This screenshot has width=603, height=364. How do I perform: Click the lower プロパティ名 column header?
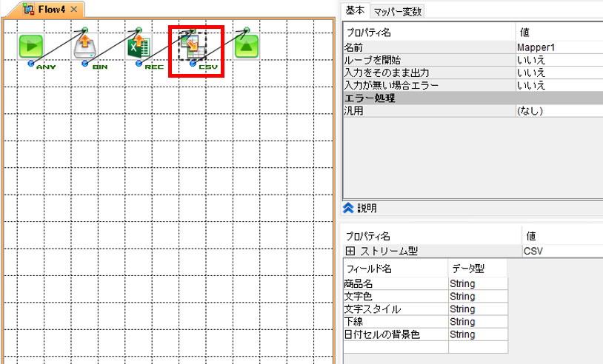pos(431,236)
